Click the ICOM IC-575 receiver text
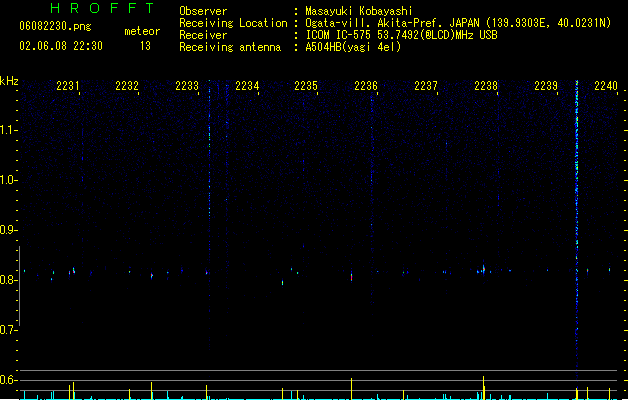Image resolution: width=629 pixels, height=400 pixels. [401, 35]
